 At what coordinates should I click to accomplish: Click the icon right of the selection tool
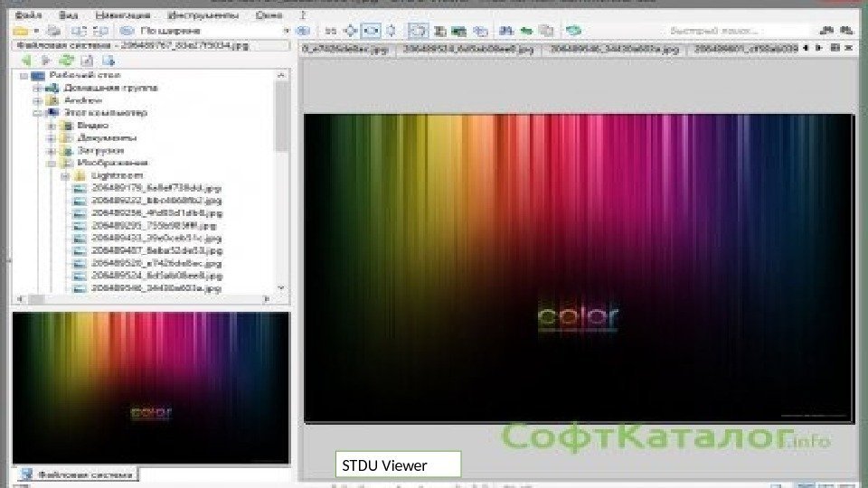(440, 31)
